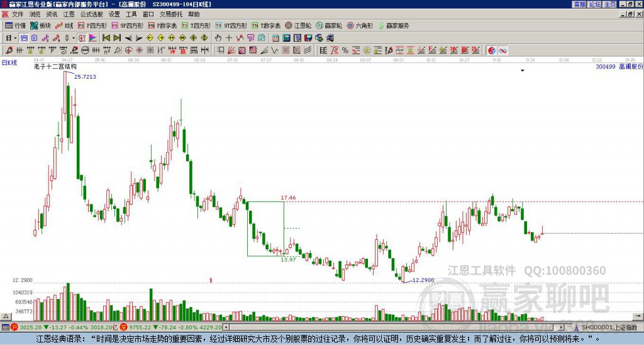The image size is (644, 345).
Task: Open the 江恩 menu
Action: tap(69, 14)
